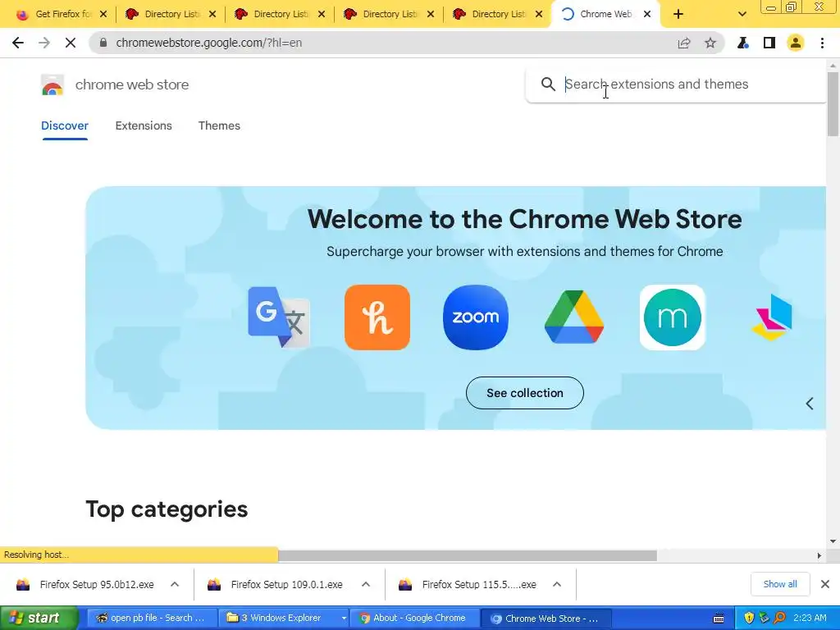Open the Extensions tab
This screenshot has height=630, width=840.
(x=144, y=126)
